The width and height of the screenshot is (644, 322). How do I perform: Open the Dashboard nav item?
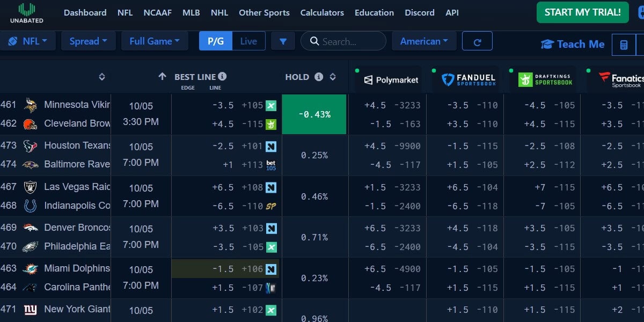click(85, 12)
